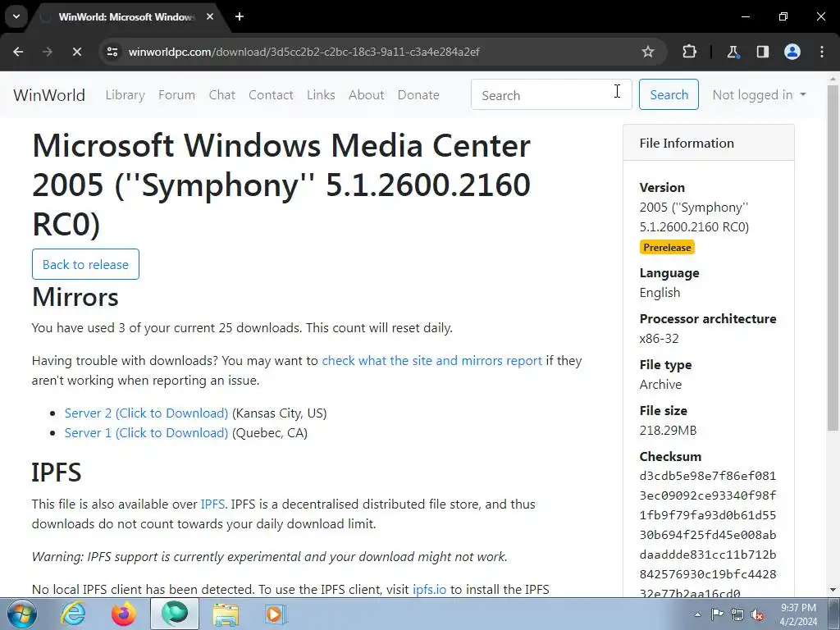Download from Server 1 Quebec

(x=146, y=433)
